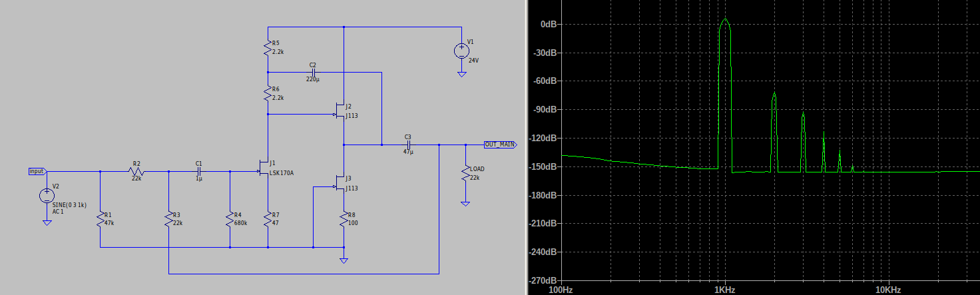Click the 0dB axis label
The width and height of the screenshot is (980, 295).
click(x=548, y=24)
